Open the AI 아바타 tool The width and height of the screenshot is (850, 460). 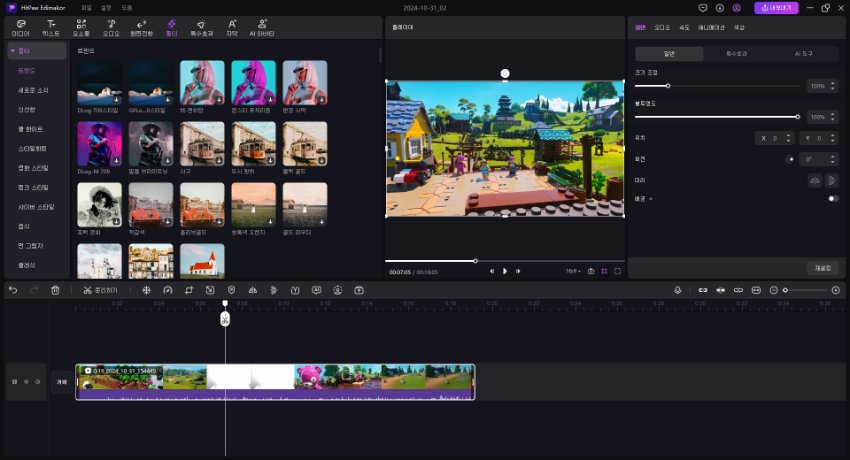[262, 26]
